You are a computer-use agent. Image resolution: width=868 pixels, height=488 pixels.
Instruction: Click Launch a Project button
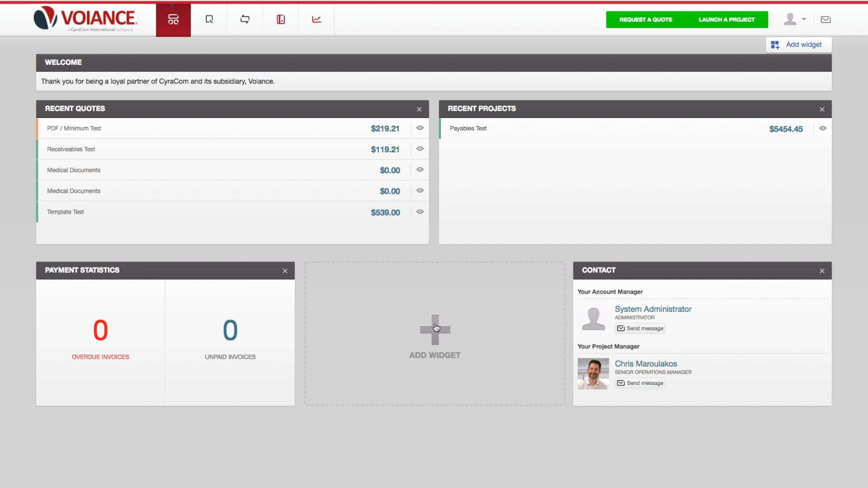click(x=727, y=19)
